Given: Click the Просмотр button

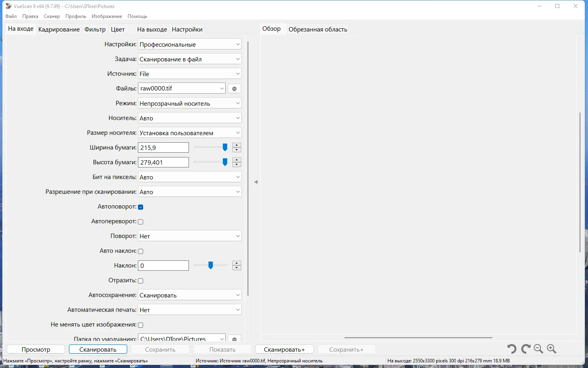Looking at the screenshot, I should [x=36, y=349].
